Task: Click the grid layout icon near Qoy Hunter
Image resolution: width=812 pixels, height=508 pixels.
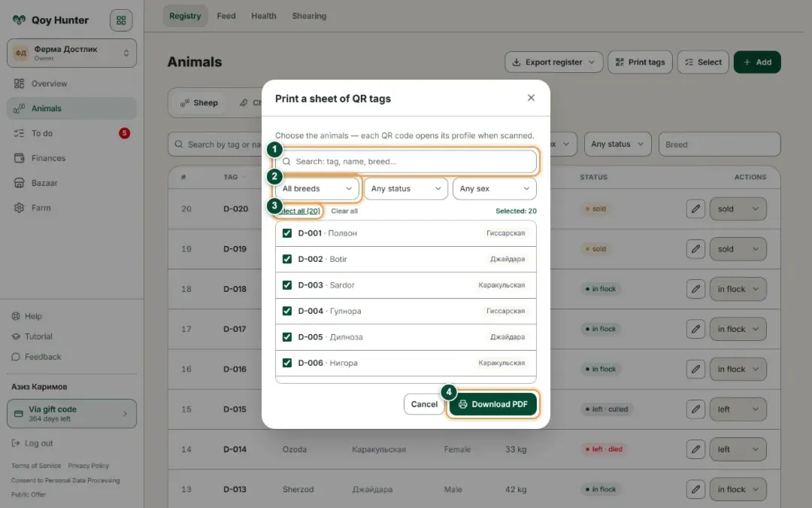Action: click(x=121, y=20)
